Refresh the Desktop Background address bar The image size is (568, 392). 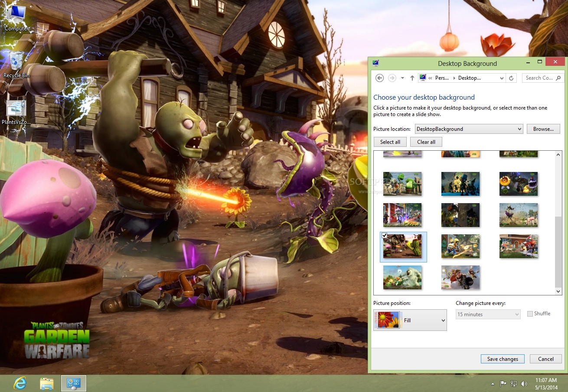click(511, 78)
